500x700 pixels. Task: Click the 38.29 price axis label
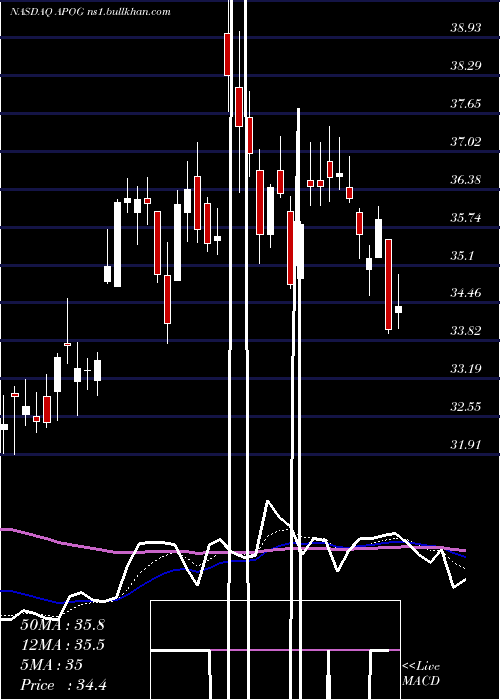[466, 66]
